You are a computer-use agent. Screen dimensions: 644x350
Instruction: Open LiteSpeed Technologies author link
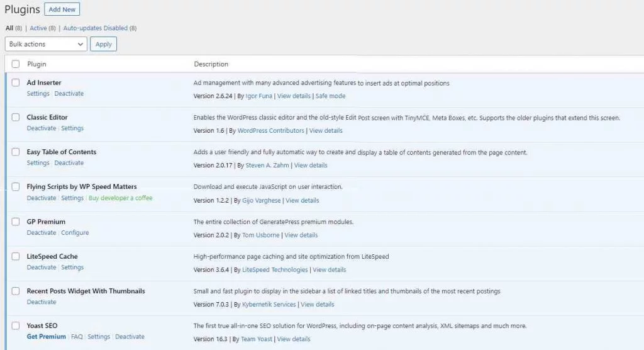(275, 269)
